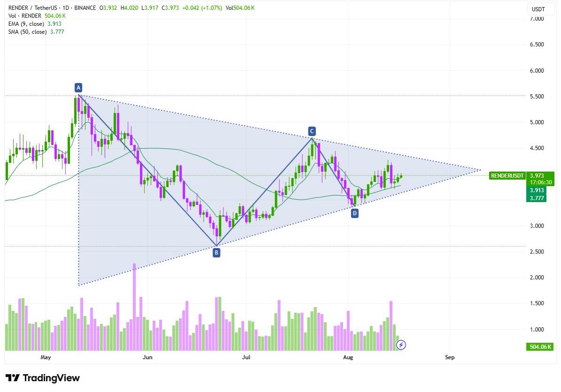Click the lightning bolt go-to-realtime icon
The height and width of the screenshot is (392, 561).
401,345
